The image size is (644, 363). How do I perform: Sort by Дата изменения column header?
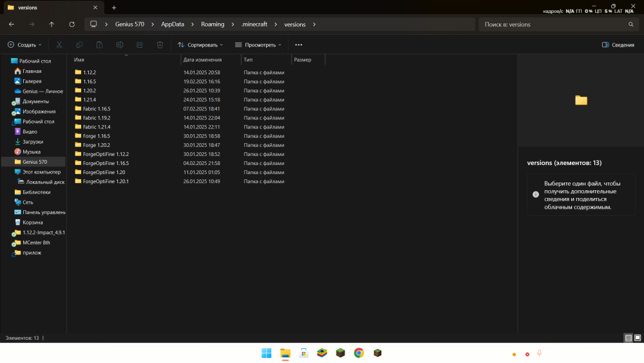tap(211, 59)
